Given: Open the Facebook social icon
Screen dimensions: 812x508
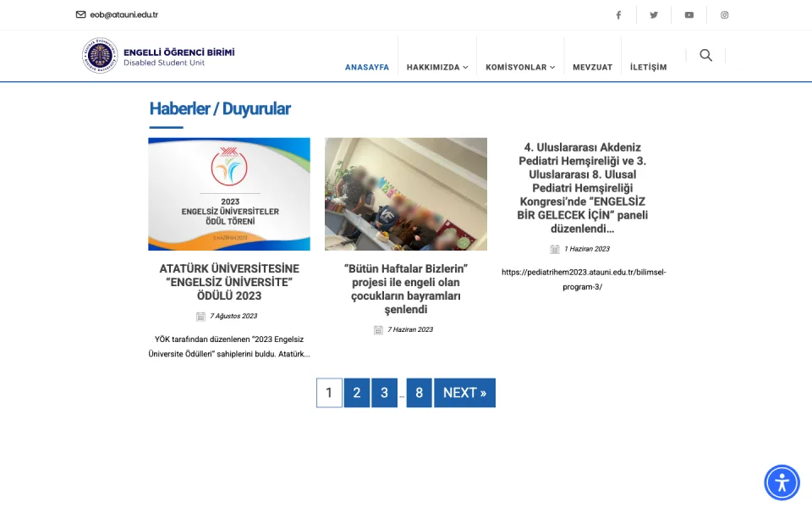Looking at the screenshot, I should click(618, 15).
